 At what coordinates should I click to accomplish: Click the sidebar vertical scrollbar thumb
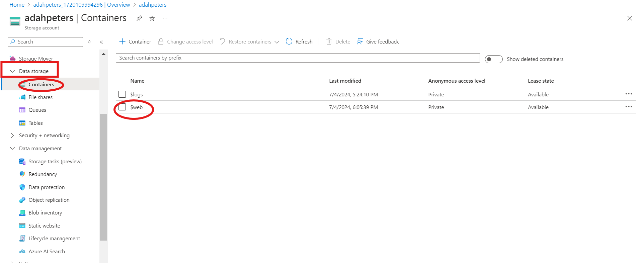[103, 177]
